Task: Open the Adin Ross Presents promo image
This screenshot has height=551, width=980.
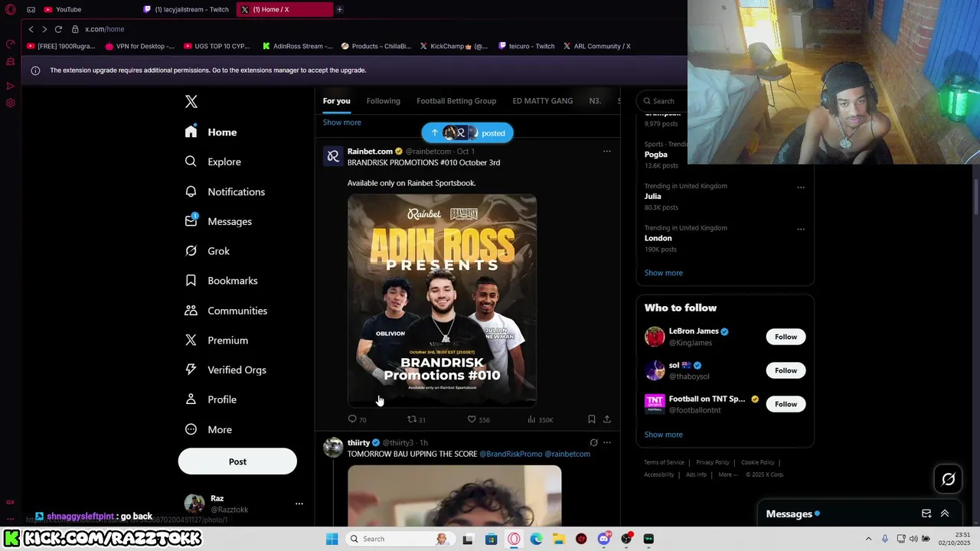Action: tap(442, 300)
